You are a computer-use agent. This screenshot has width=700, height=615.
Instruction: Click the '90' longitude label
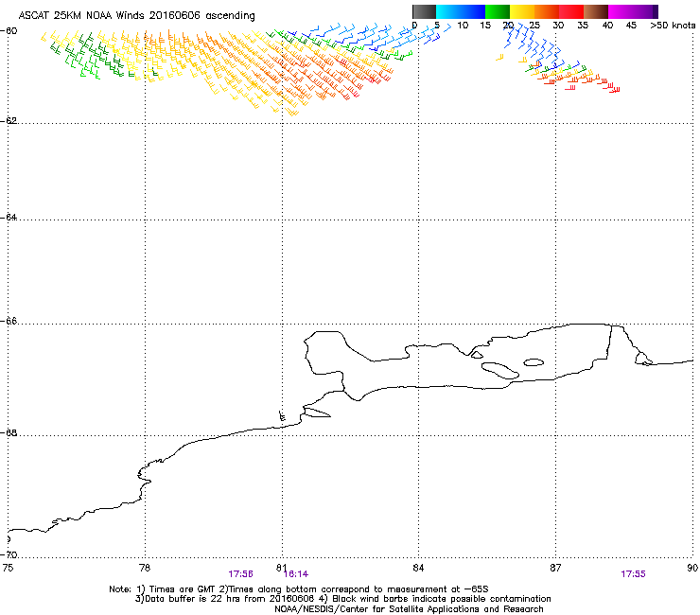(x=692, y=568)
